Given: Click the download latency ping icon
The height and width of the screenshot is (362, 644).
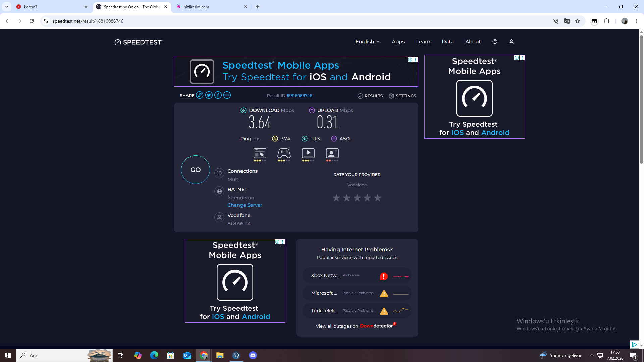Looking at the screenshot, I should (305, 139).
